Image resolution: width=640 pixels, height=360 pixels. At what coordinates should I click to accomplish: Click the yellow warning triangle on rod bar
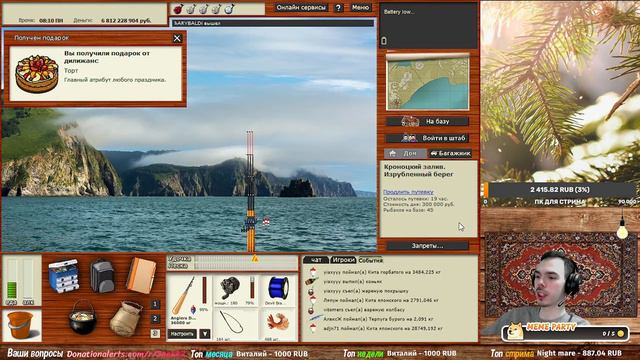point(255,258)
